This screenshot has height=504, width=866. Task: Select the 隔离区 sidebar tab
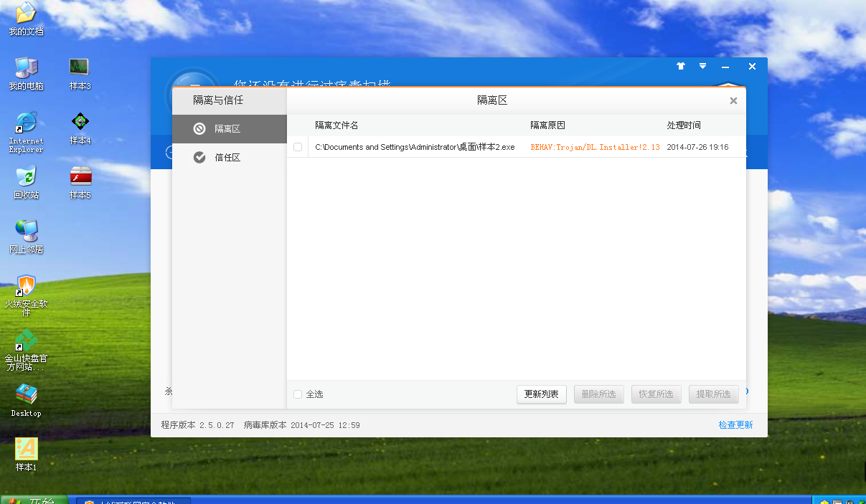point(229,129)
